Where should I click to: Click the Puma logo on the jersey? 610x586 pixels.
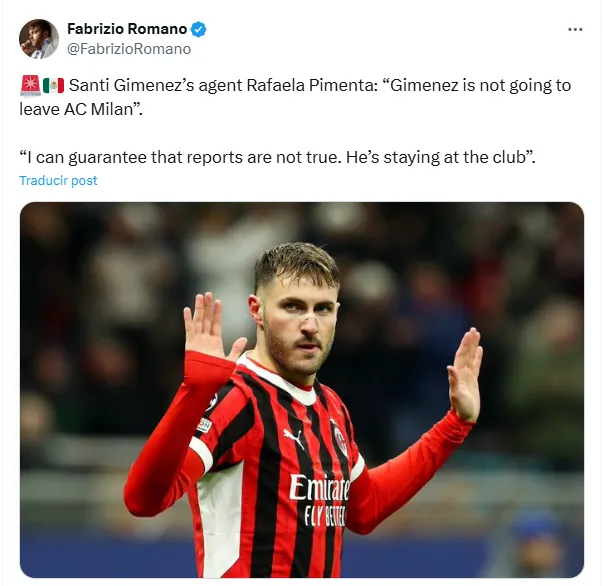[294, 438]
